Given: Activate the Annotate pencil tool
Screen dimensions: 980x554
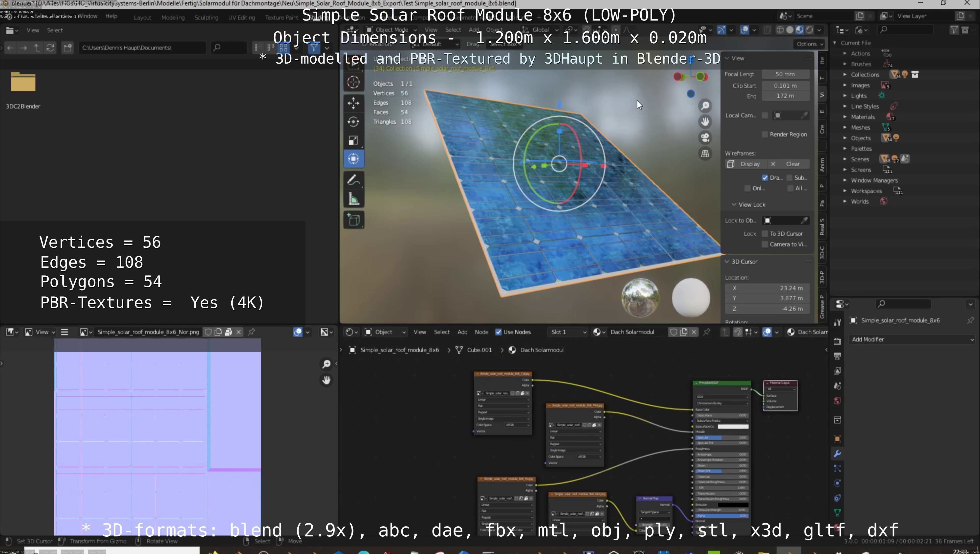Looking at the screenshot, I should (353, 180).
